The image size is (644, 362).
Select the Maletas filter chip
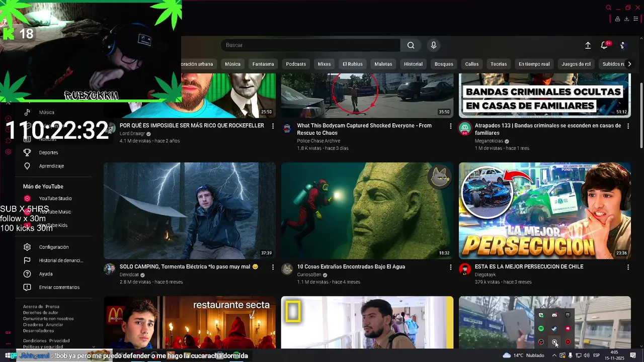click(x=383, y=64)
